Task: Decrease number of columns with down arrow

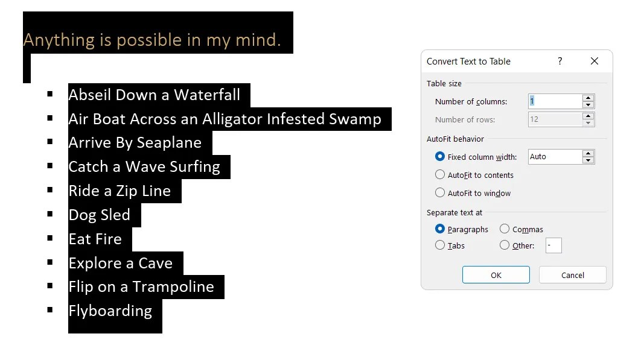Action: point(588,105)
